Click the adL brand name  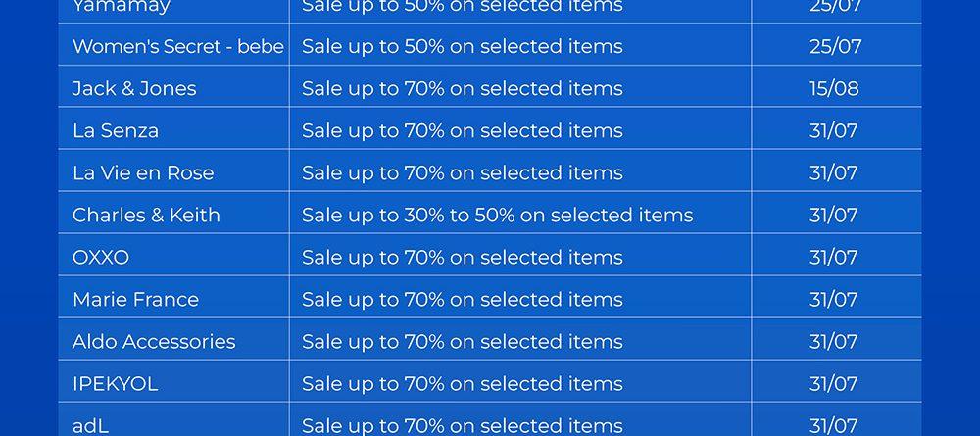pyautogui.click(x=91, y=425)
